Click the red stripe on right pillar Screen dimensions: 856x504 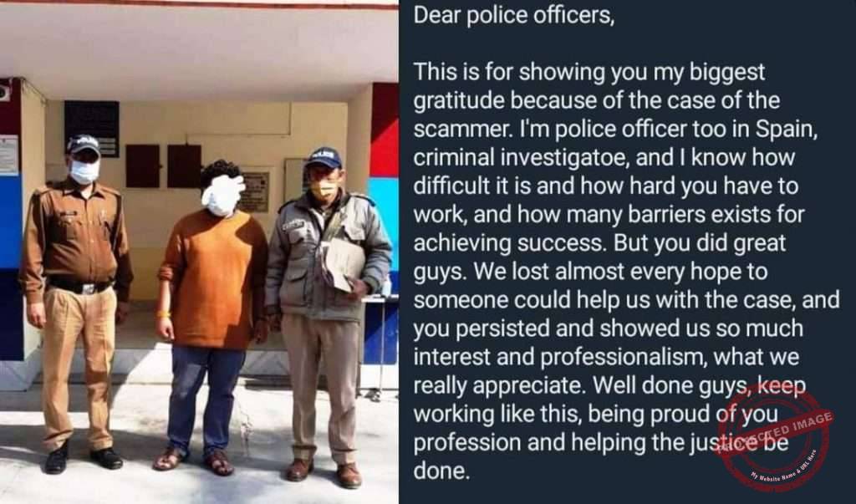tap(385, 130)
